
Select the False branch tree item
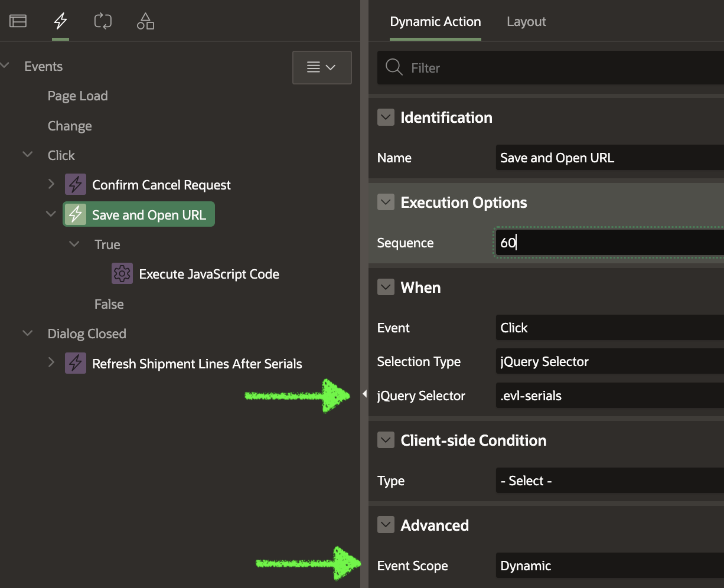pos(109,304)
